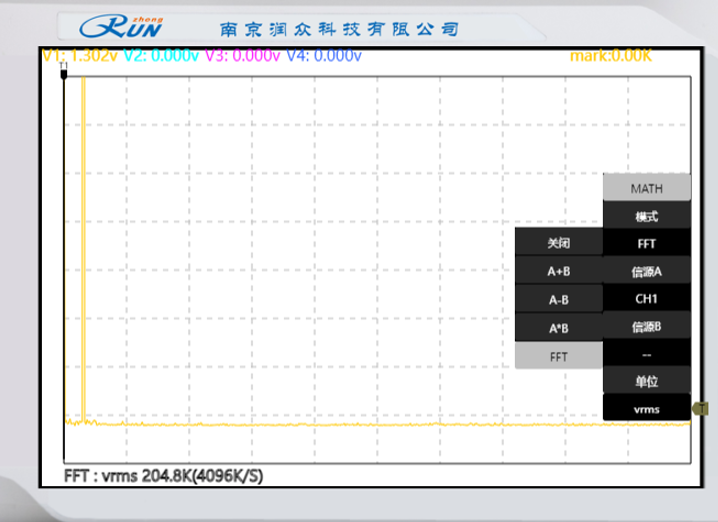The height and width of the screenshot is (522, 718).
Task: Open the 模式 mode setting
Action: 646,216
